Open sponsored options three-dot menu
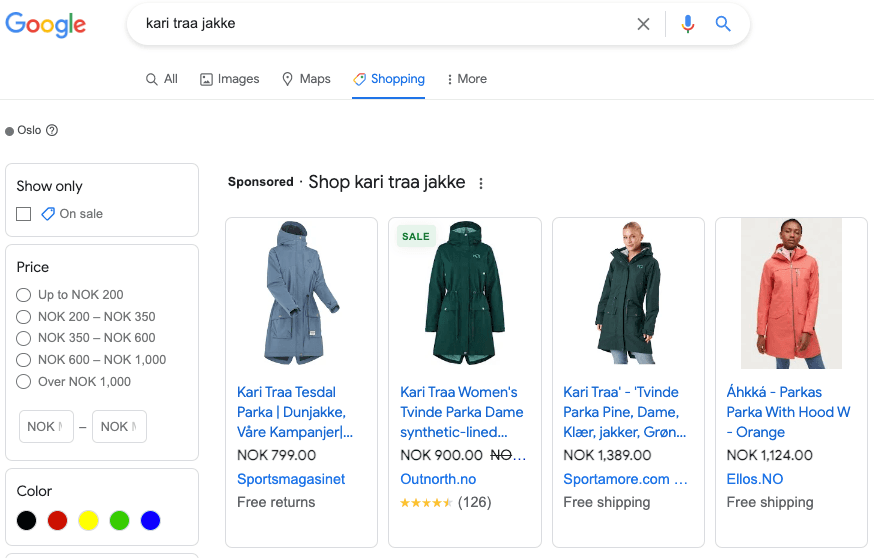The width and height of the screenshot is (874, 558). coord(481,183)
